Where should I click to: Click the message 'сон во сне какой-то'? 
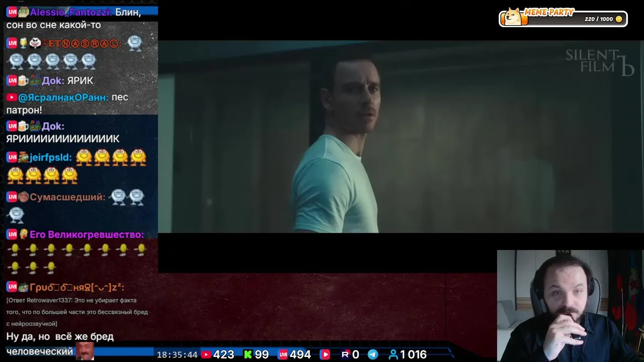(53, 25)
